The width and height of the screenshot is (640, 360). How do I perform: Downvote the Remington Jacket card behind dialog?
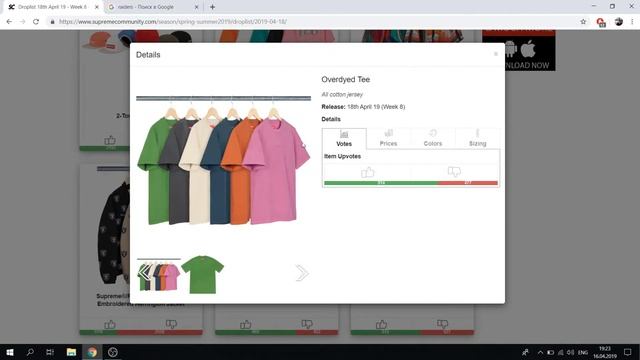(x=171, y=324)
